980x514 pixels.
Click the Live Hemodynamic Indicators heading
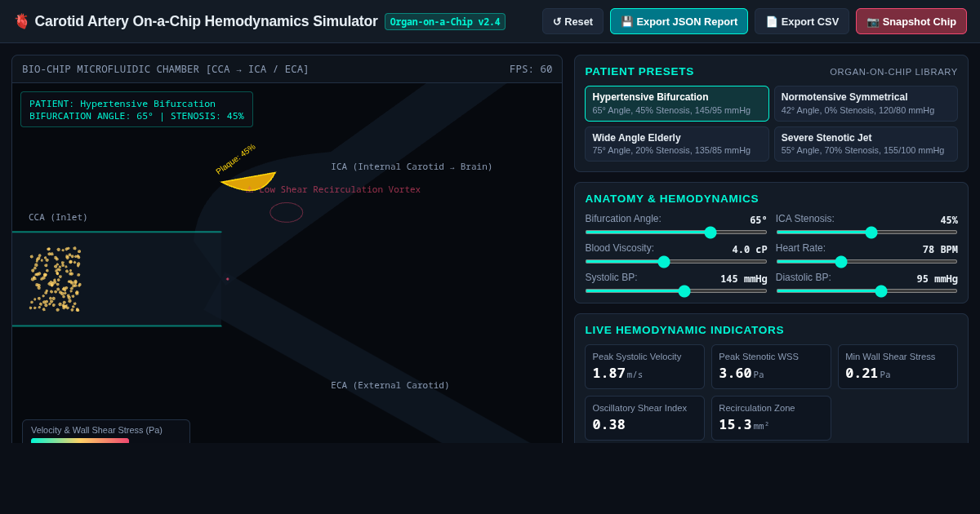coord(684,330)
